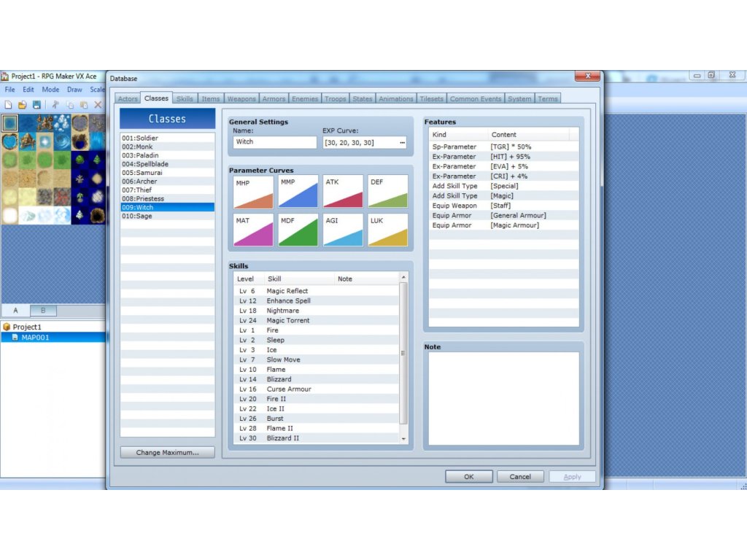The image size is (747, 560).
Task: Open the EXP Curve ellipsis button
Action: tap(402, 142)
